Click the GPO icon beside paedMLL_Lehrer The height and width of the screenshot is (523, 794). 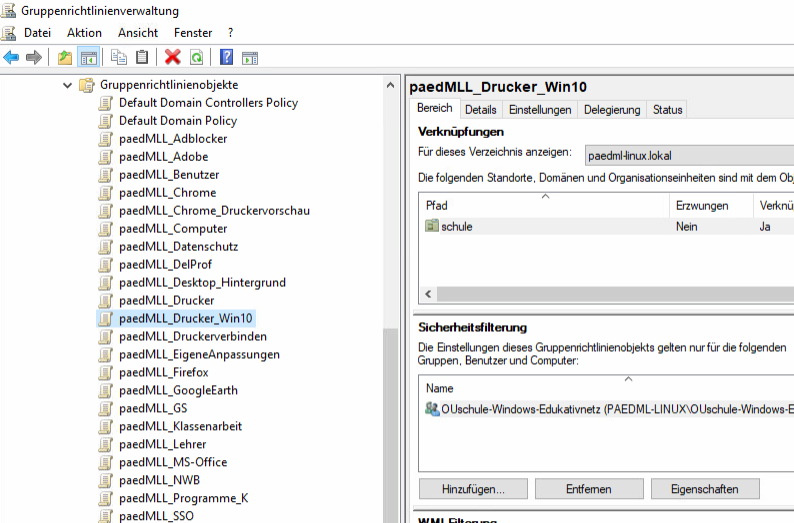point(105,445)
